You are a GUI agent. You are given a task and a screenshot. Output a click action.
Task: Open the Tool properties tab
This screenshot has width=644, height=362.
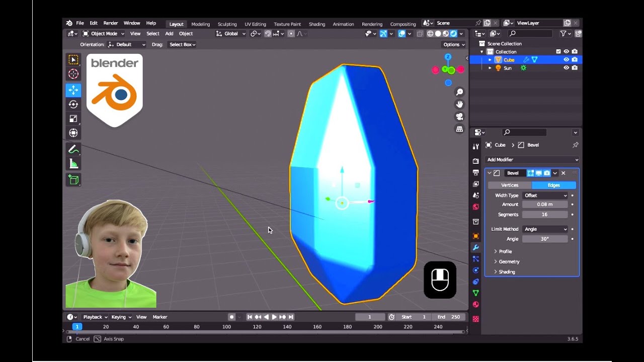476,146
